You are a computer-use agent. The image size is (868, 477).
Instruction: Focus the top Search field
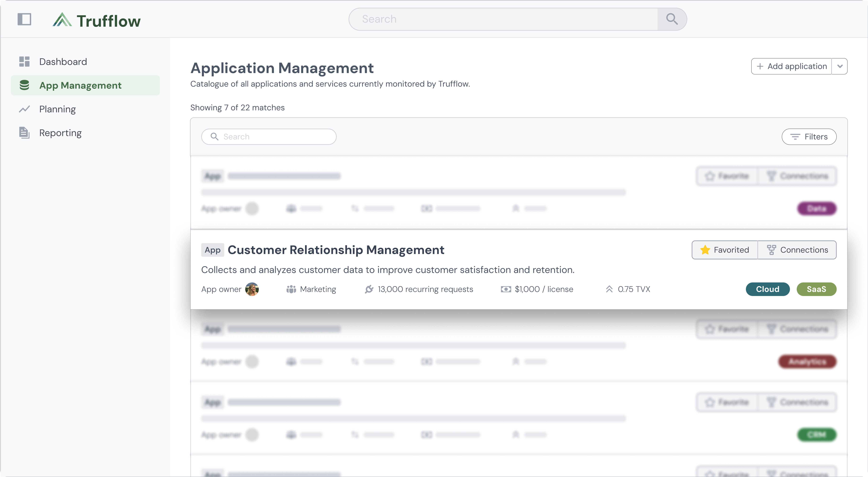[x=503, y=19]
